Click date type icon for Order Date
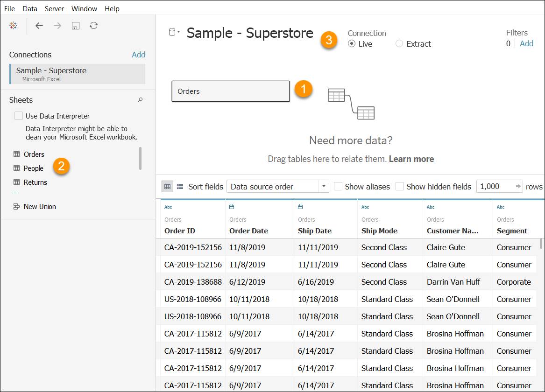Image resolution: width=545 pixels, height=392 pixels. (232, 207)
